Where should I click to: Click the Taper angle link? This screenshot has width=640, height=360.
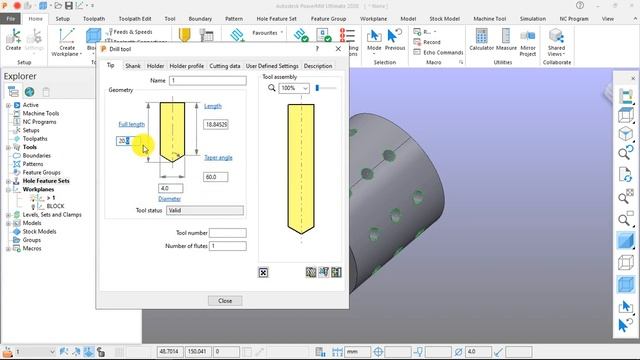[x=218, y=158]
